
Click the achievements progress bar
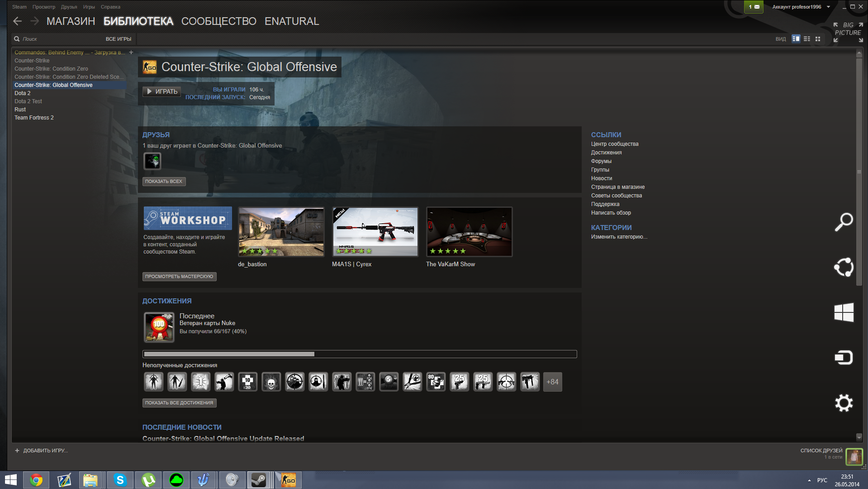[x=360, y=354]
